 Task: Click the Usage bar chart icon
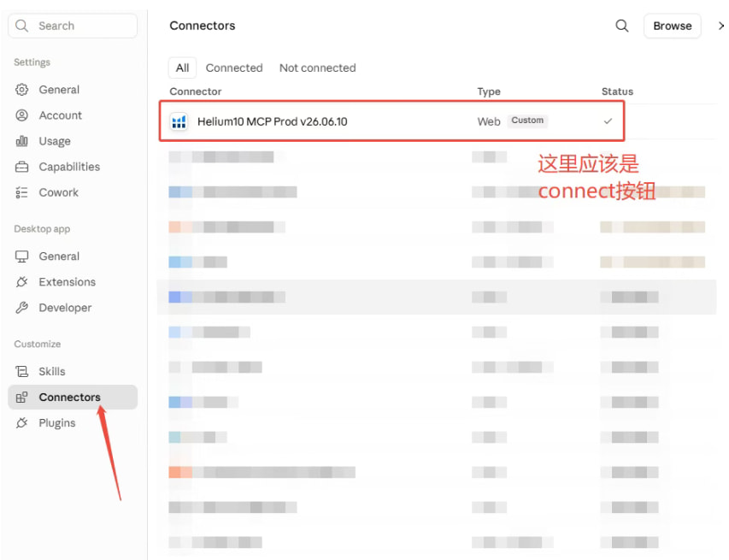point(22,141)
